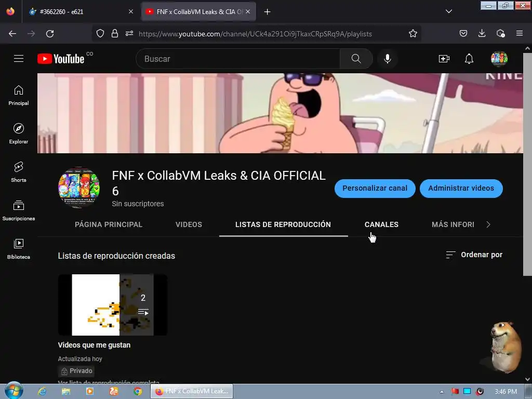532x399 pixels.
Task: Open the CANALES channel tab
Action: (x=381, y=224)
